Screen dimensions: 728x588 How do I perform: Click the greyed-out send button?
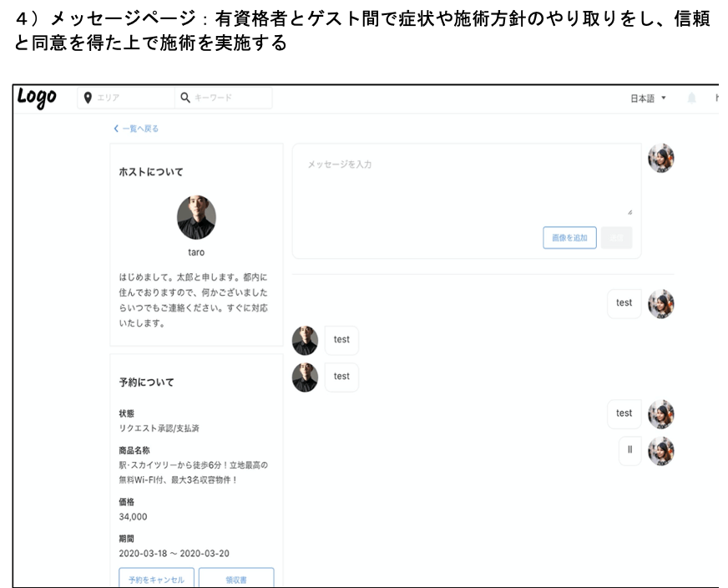[616, 238]
